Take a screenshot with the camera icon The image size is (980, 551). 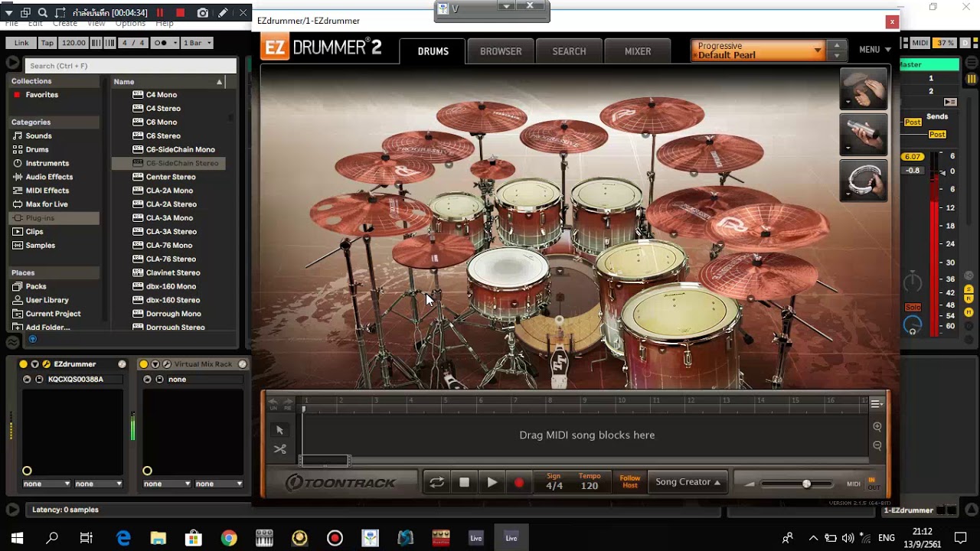(x=202, y=13)
